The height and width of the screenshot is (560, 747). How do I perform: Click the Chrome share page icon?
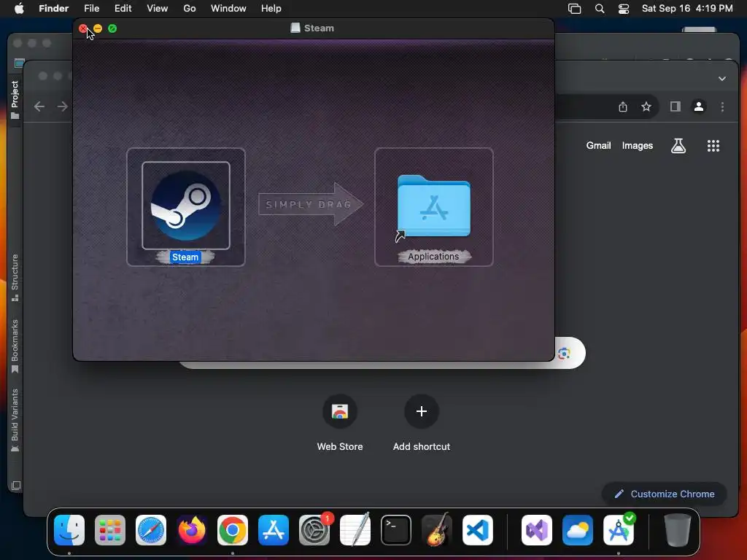point(623,106)
